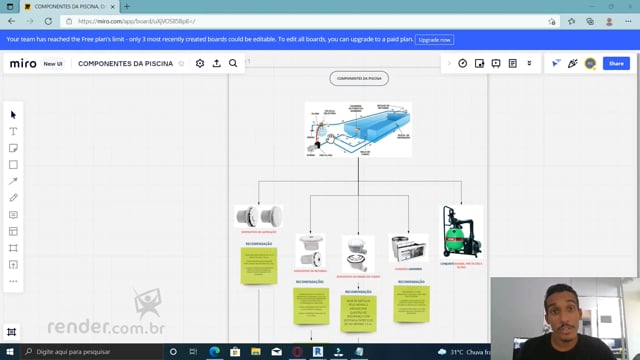Open browser favorites star icon
640x360 pixels.
(x=571, y=21)
